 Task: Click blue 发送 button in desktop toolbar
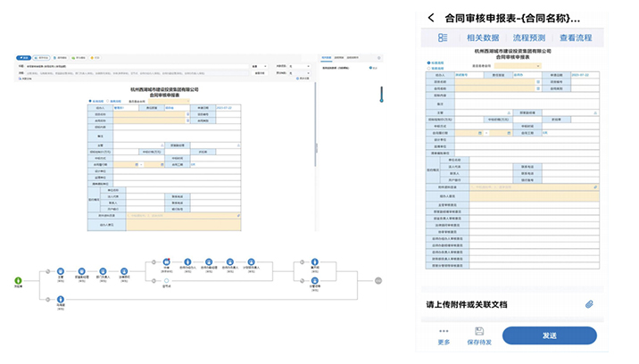tap(23, 58)
